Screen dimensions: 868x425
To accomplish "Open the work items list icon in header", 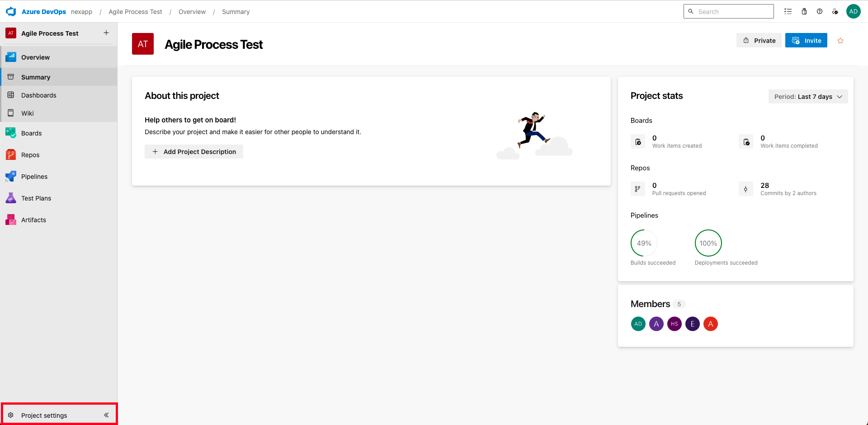I will click(x=788, y=12).
